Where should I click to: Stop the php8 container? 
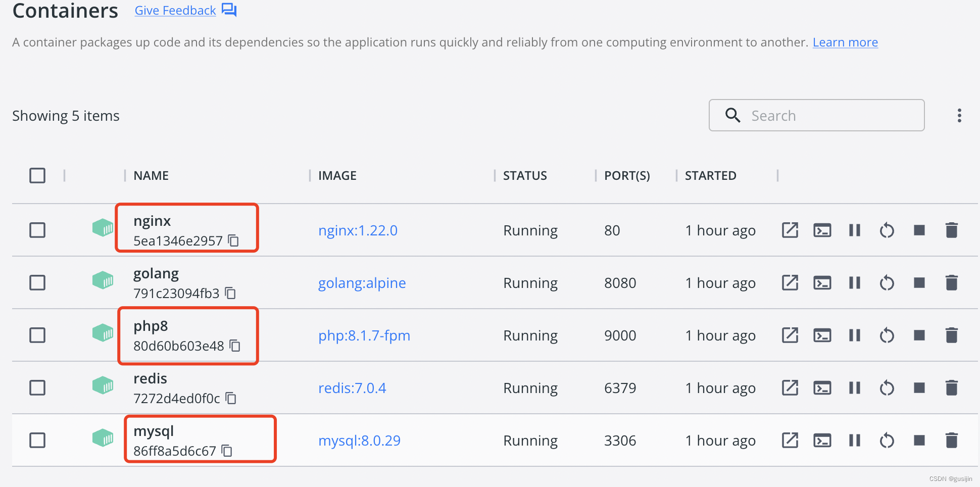pos(919,335)
